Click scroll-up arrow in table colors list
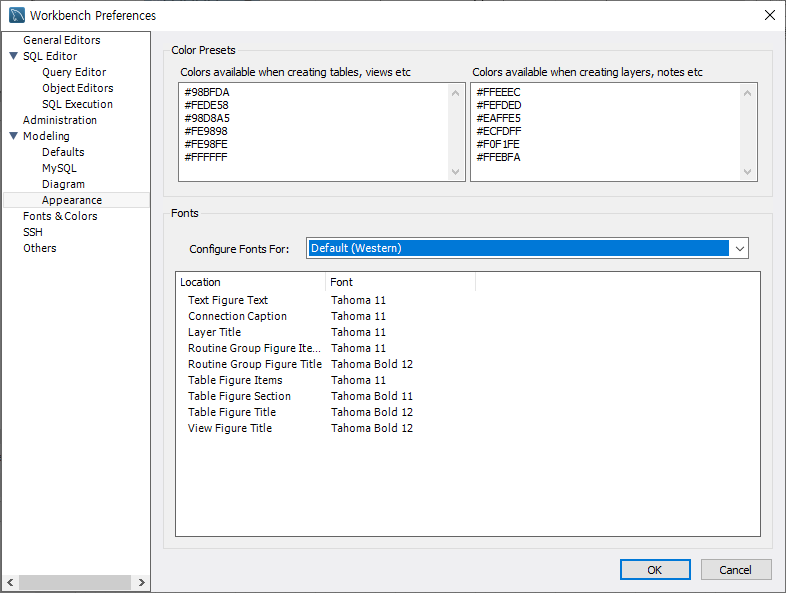The width and height of the screenshot is (786, 593). (x=455, y=93)
